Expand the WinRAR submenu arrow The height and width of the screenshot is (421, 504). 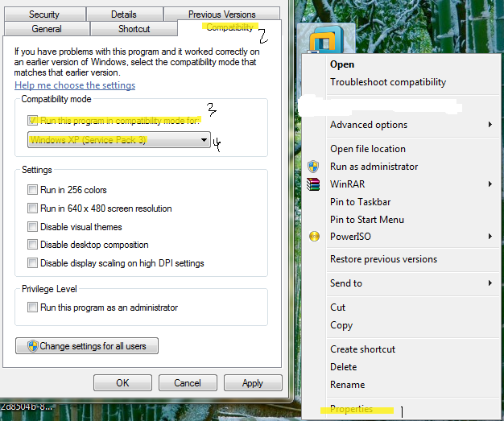pyautogui.click(x=490, y=184)
